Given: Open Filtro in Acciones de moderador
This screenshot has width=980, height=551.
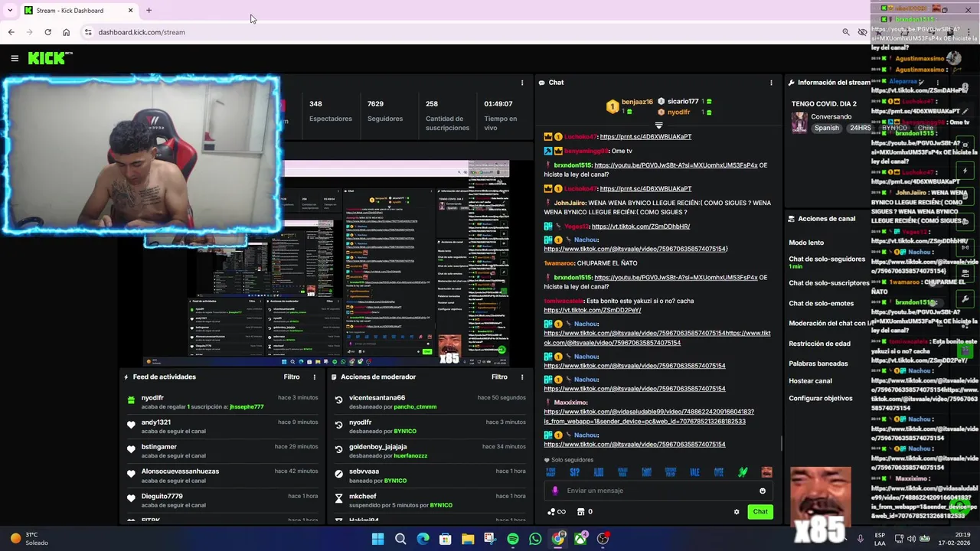Looking at the screenshot, I should click(x=499, y=377).
